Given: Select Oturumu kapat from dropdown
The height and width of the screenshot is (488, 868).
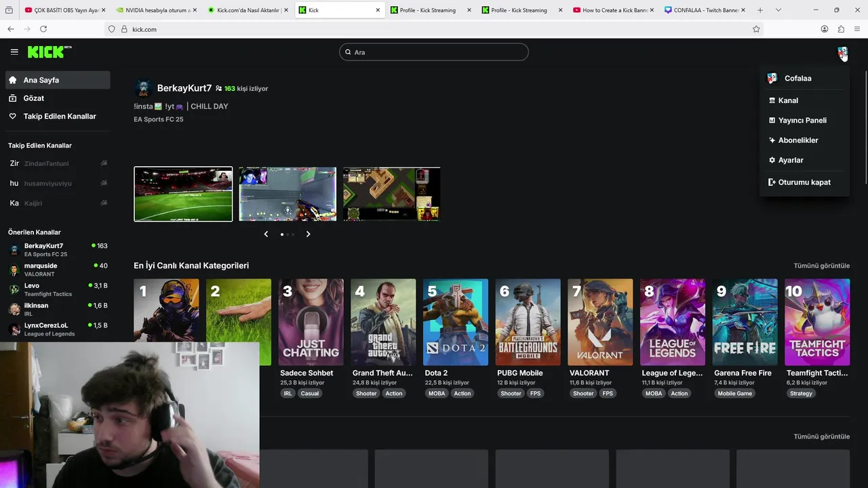Looking at the screenshot, I should click(x=804, y=182).
